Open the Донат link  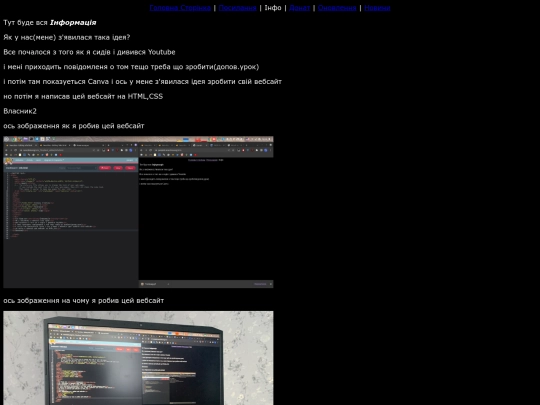pyautogui.click(x=300, y=8)
